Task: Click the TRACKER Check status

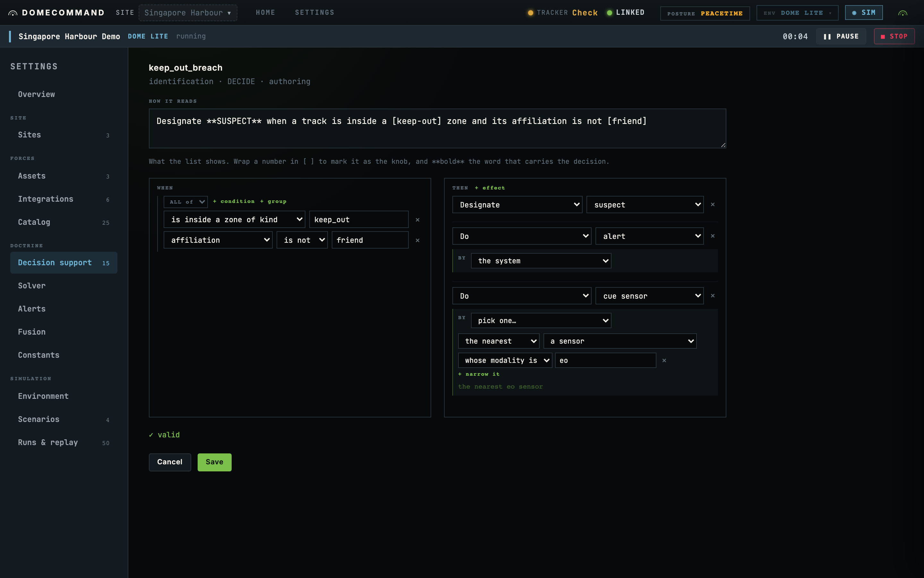Action: 563,13
